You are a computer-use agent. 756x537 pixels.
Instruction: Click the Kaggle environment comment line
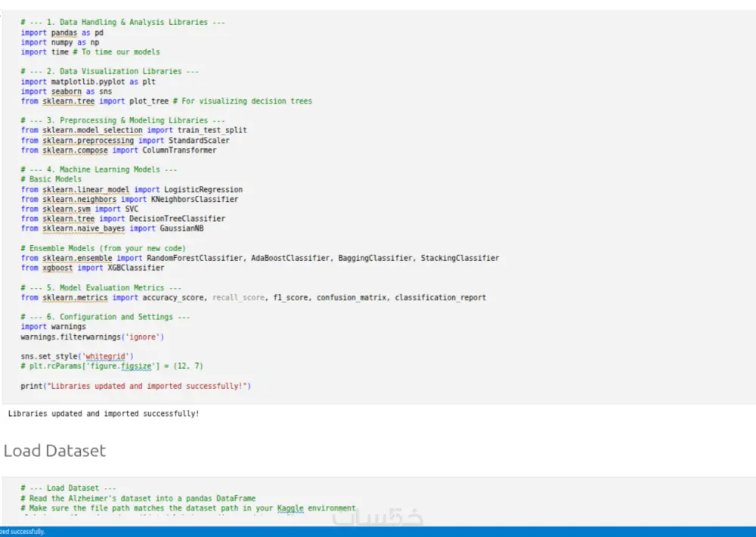click(x=188, y=508)
